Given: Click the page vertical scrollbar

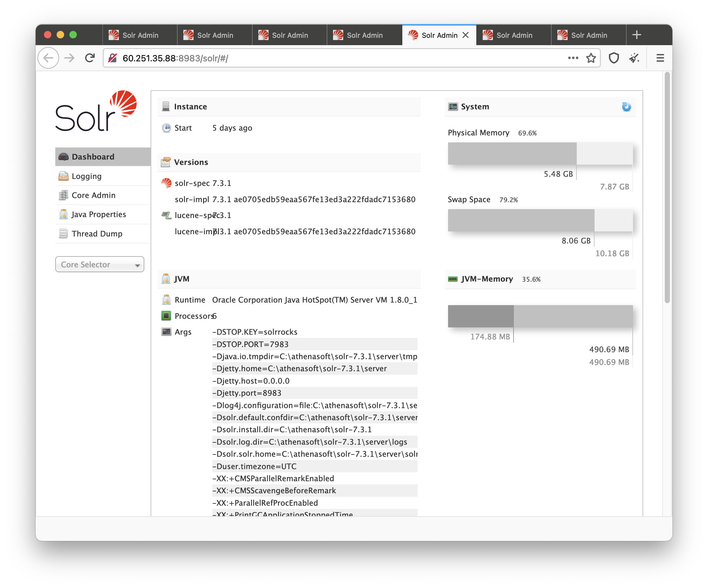Looking at the screenshot, I should point(667,188).
